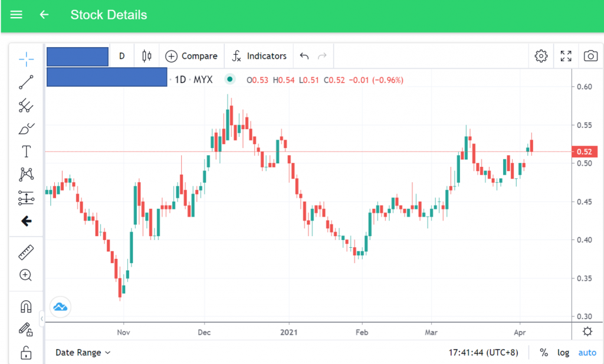Toggle log scale mode
The width and height of the screenshot is (604, 364).
pyautogui.click(x=563, y=352)
